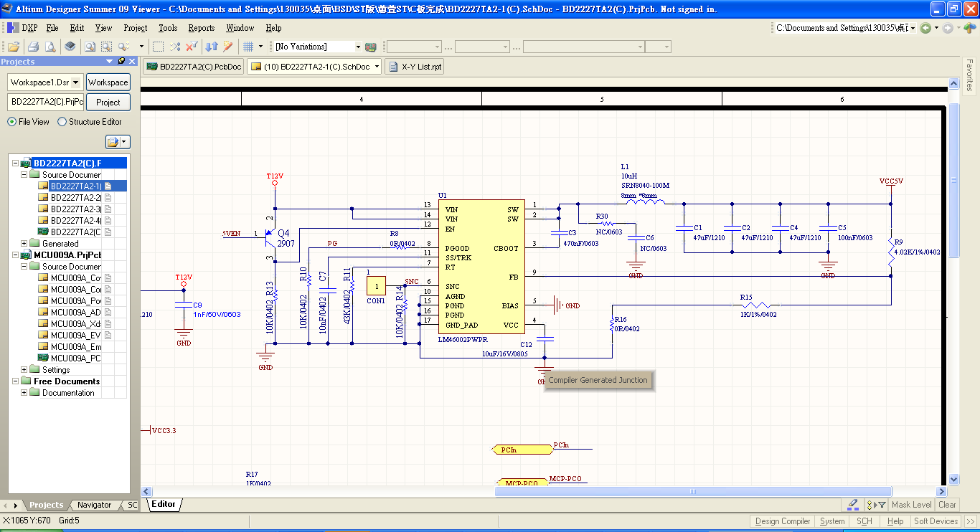Screen dimensions: 980x532
Task: Click the Fit Document zoom icon
Action: coord(90,47)
